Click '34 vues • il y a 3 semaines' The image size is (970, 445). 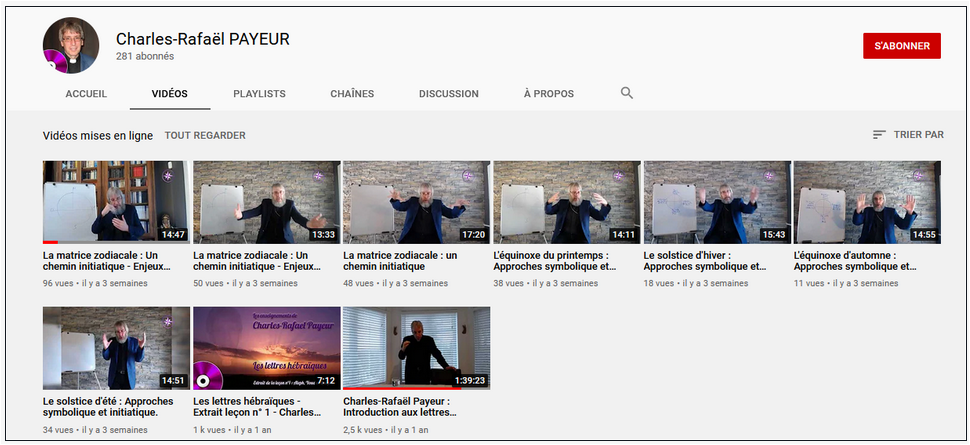[x=95, y=430]
